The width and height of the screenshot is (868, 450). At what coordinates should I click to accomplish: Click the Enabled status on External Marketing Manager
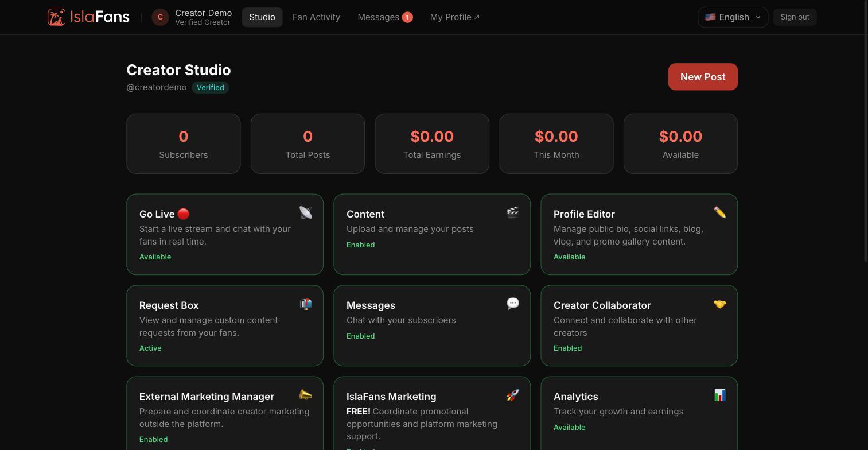coord(153,439)
